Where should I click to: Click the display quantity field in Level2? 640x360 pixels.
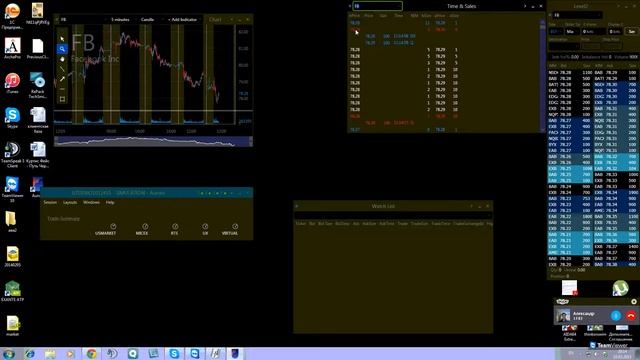click(x=616, y=31)
